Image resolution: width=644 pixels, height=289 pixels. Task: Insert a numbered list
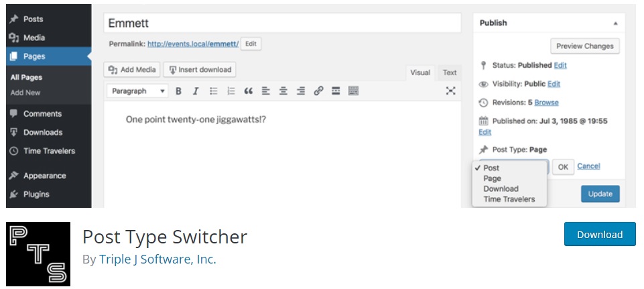click(231, 91)
